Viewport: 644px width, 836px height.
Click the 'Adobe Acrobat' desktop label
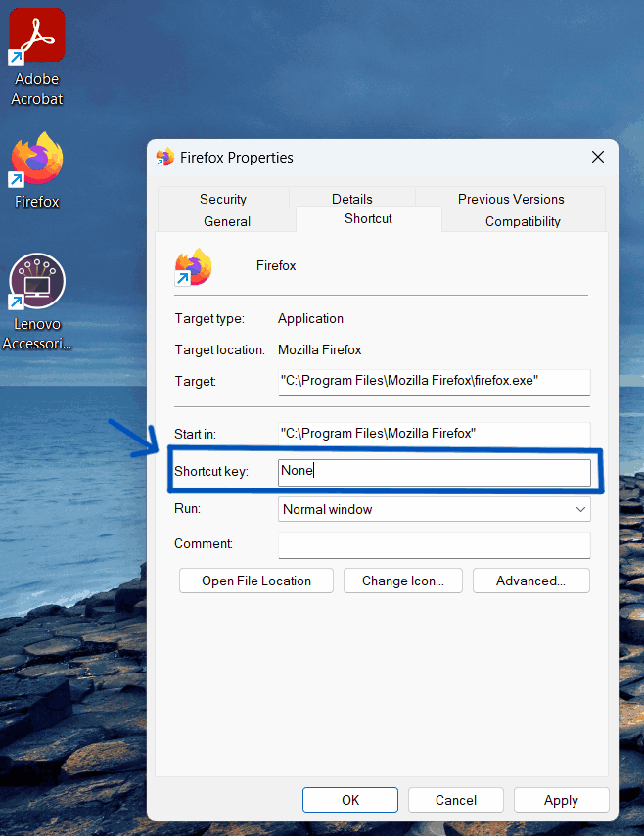coord(37,89)
